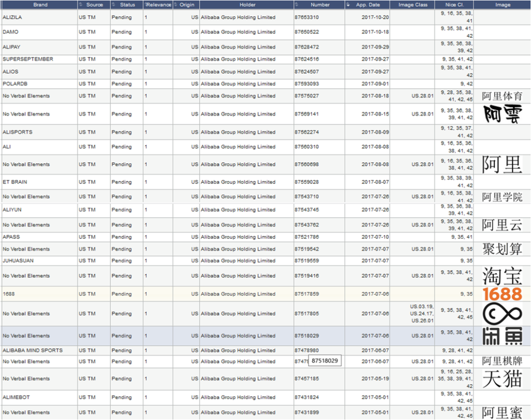Click the Image Class column header
Image resolution: width=531 pixels, height=420 pixels.
point(413,5)
